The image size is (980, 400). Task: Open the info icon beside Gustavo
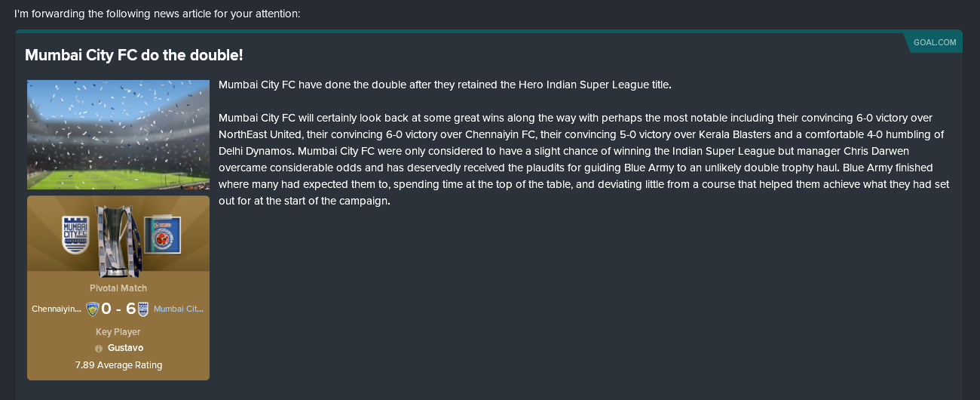click(x=99, y=349)
